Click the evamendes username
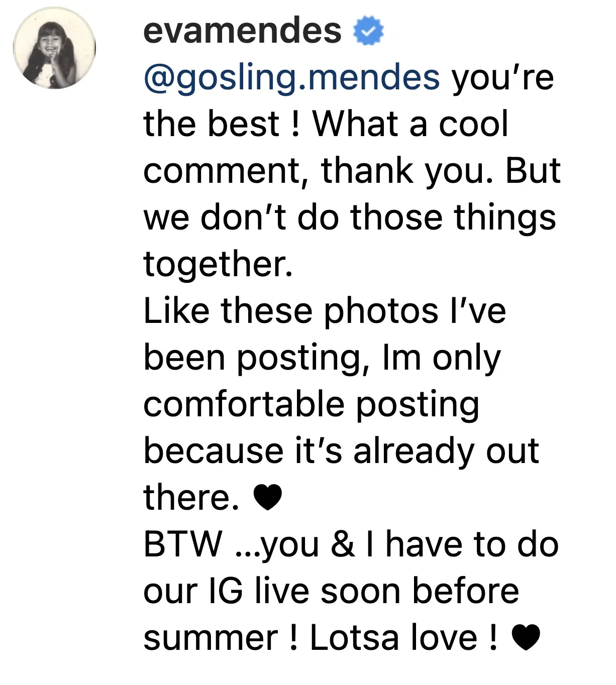 [242, 30]
